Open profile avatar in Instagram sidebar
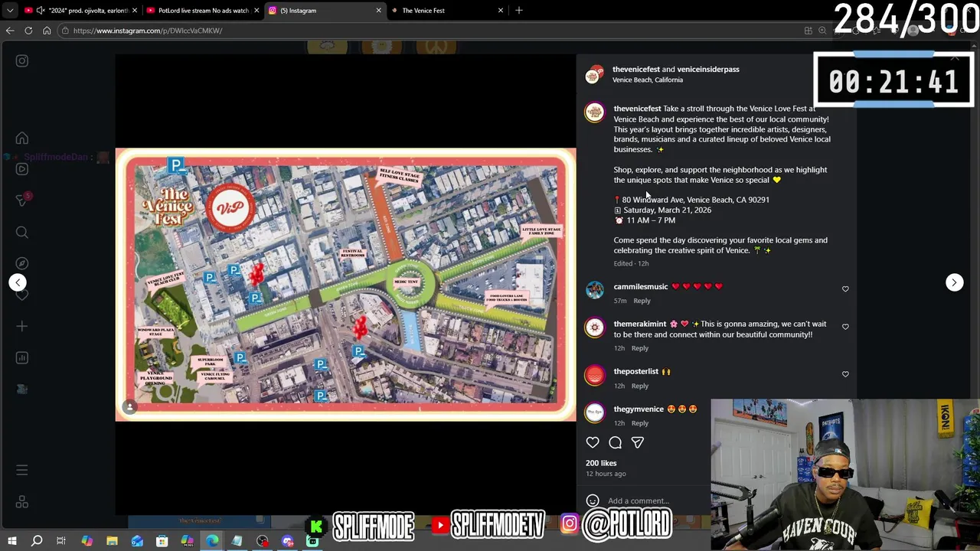 pyautogui.click(x=22, y=389)
